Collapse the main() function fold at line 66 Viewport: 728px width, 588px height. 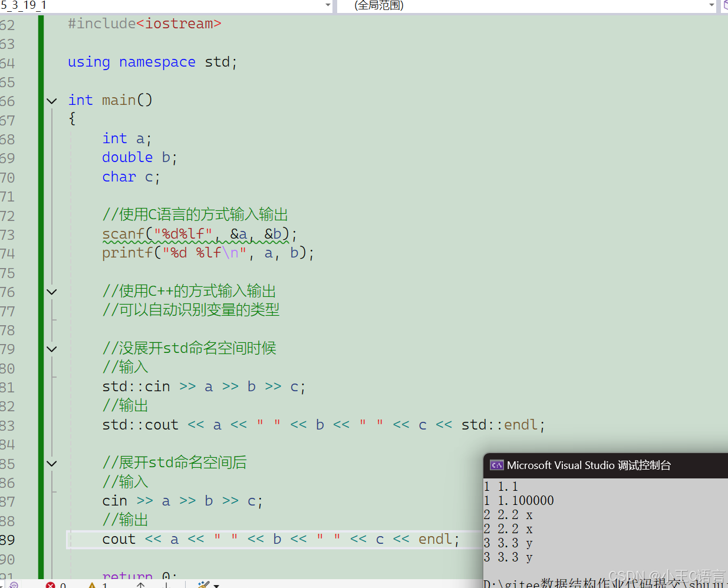click(x=52, y=101)
